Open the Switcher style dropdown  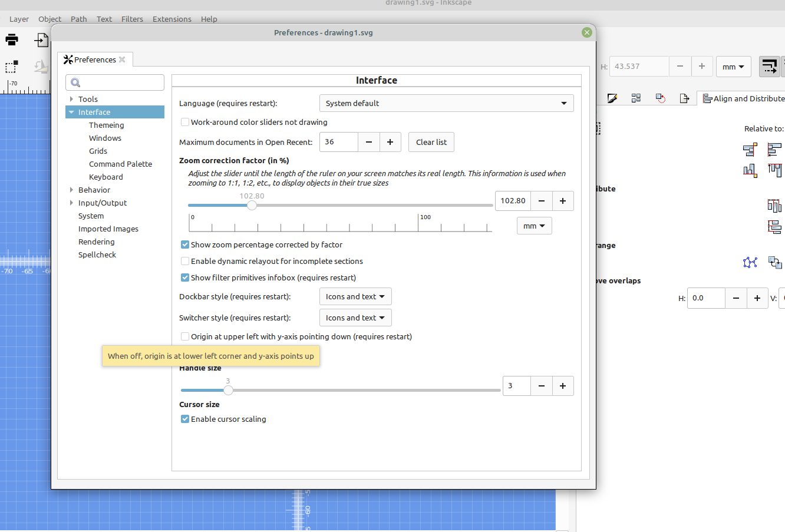tap(355, 318)
